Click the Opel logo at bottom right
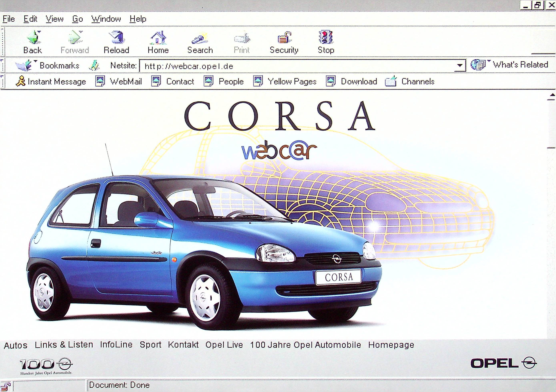 503,363
